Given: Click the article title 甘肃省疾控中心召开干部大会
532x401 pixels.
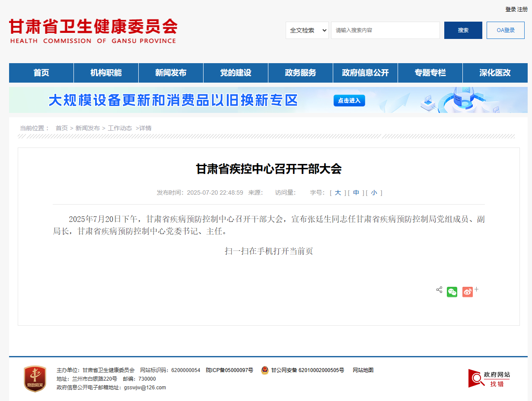Looking at the screenshot, I should 269,169.
